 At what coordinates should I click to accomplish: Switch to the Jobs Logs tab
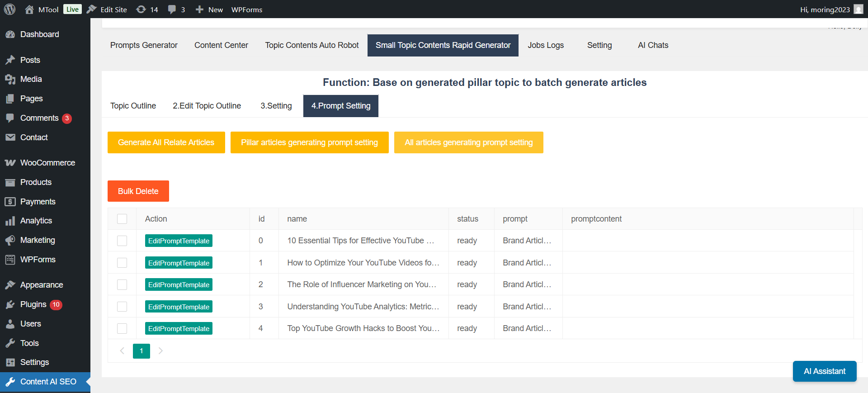[x=546, y=45]
